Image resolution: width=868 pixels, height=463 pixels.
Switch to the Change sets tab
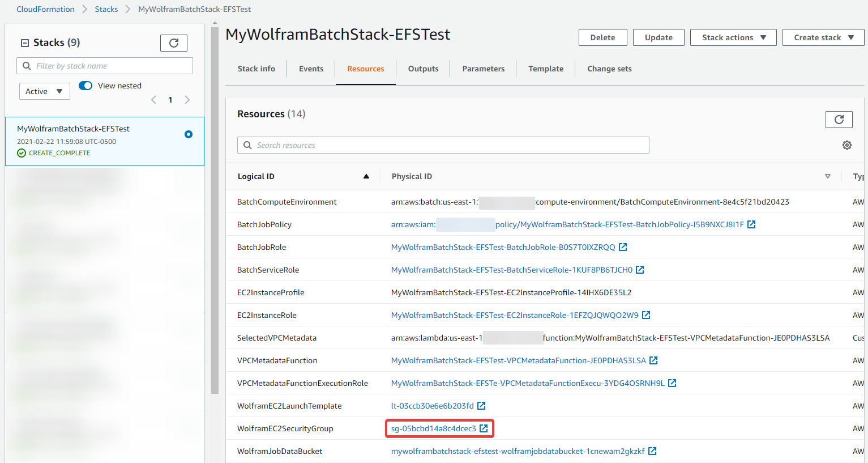click(609, 69)
